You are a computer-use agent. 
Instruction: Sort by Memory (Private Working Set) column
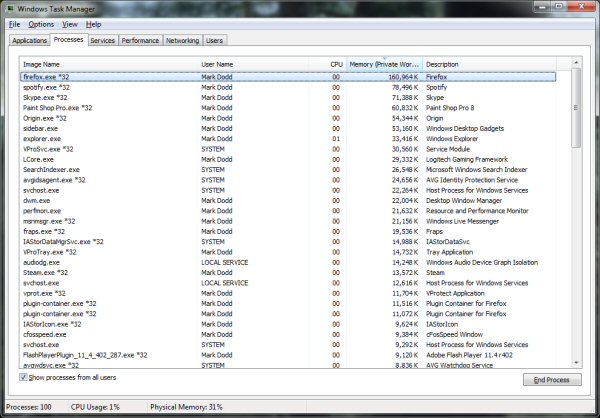(384, 64)
